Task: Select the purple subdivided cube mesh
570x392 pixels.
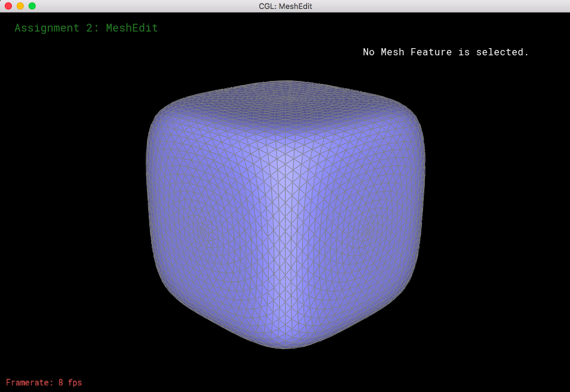Action: click(x=286, y=214)
